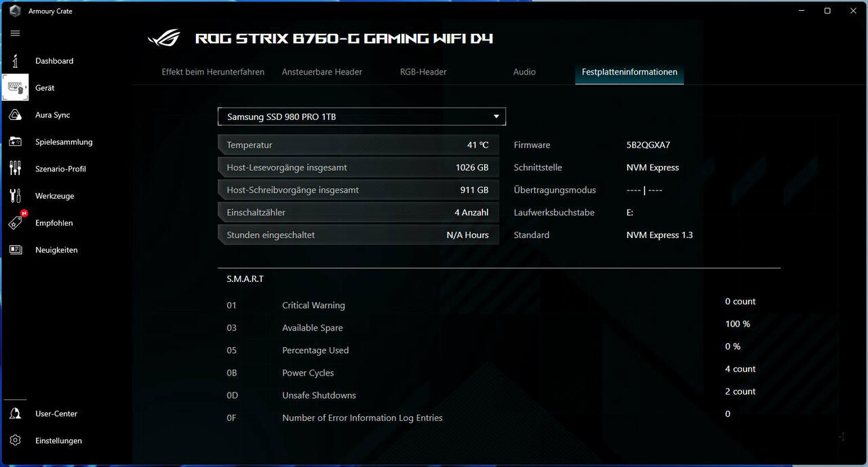868x467 pixels.
Task: Open the Werkzeuge label
Action: click(55, 196)
